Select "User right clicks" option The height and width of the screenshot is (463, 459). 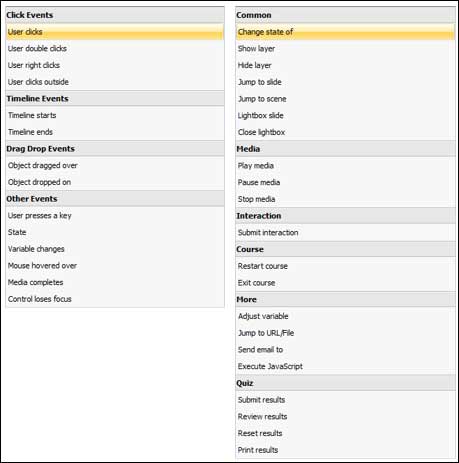[115, 65]
